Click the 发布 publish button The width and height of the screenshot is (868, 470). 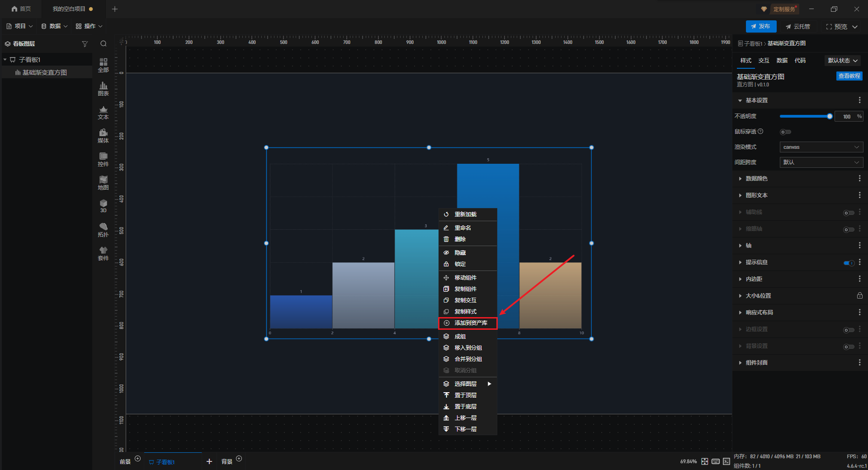click(760, 27)
